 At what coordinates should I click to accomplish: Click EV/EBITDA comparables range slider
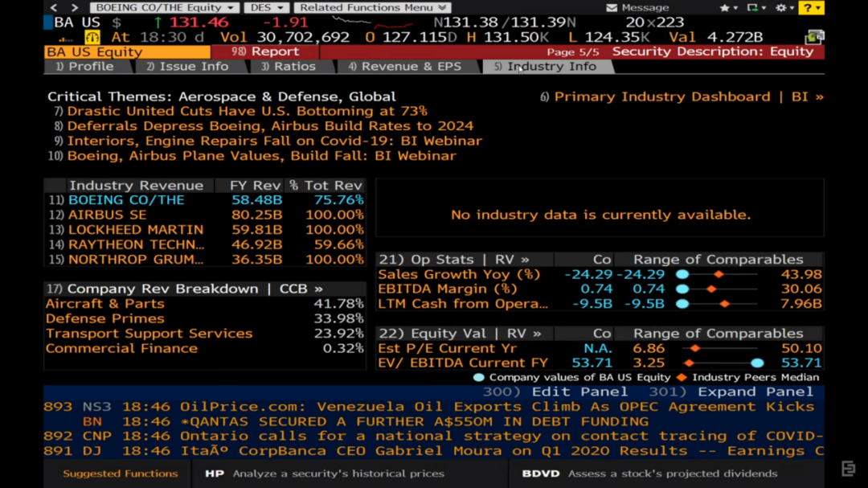click(724, 363)
